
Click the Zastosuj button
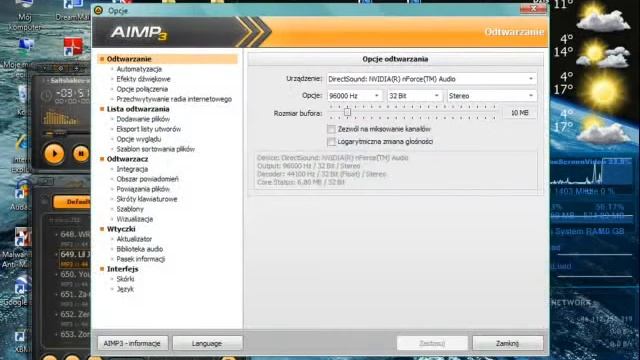click(x=432, y=343)
